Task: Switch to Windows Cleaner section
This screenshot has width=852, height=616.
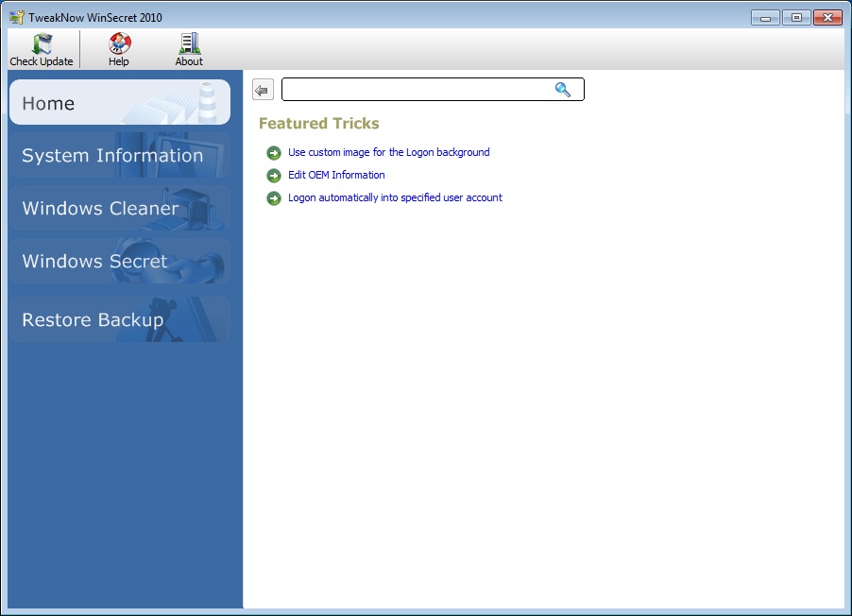Action: pos(120,208)
